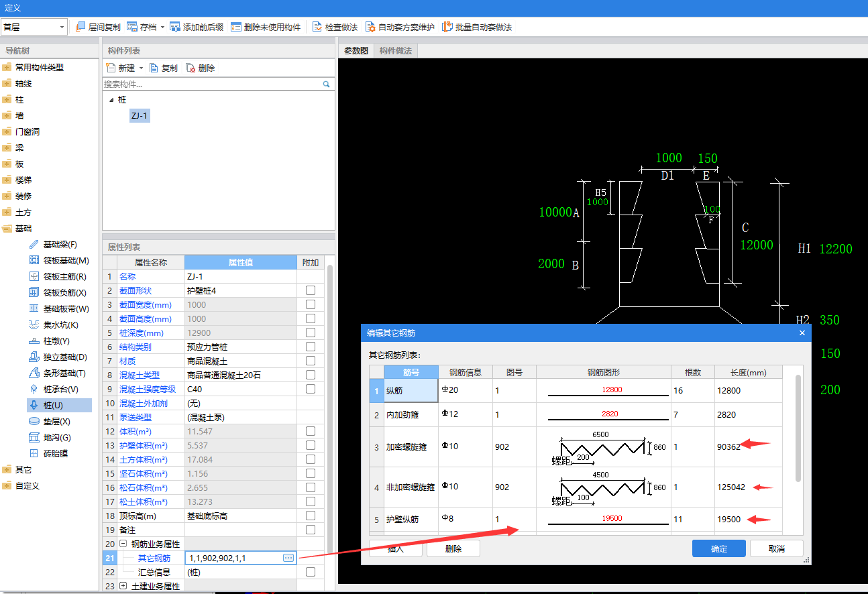The image size is (868, 594).
Task: Select 门窗洞 category
Action: tap(28, 132)
